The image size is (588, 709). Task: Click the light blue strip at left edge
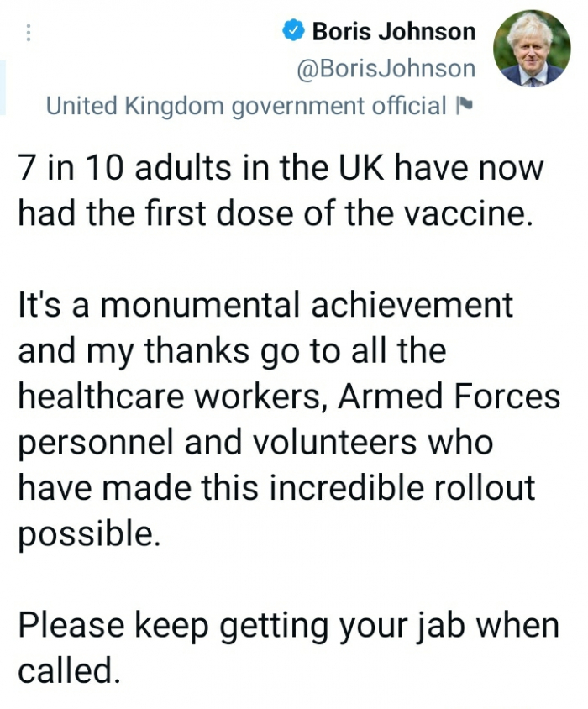[3, 87]
